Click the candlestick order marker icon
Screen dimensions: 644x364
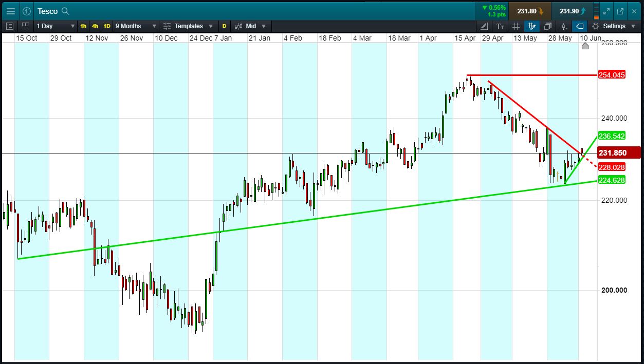point(564,26)
